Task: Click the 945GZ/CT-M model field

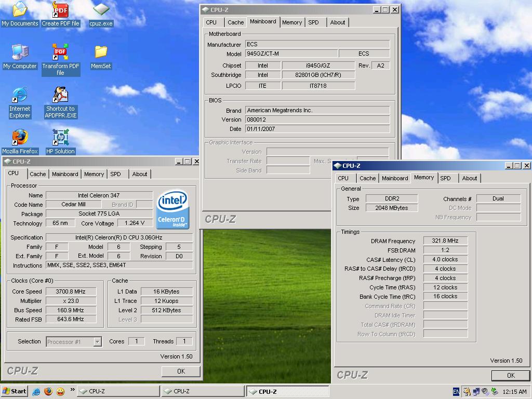Action: click(291, 54)
